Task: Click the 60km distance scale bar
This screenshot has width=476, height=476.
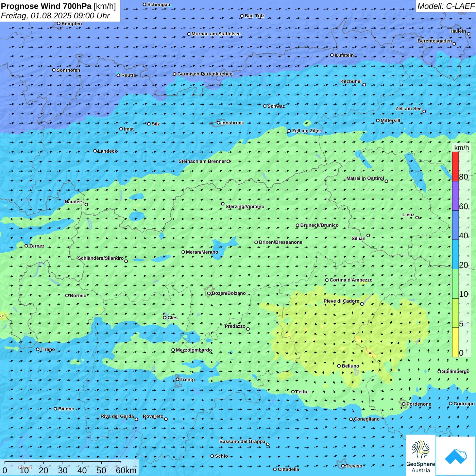Action: tap(63, 462)
